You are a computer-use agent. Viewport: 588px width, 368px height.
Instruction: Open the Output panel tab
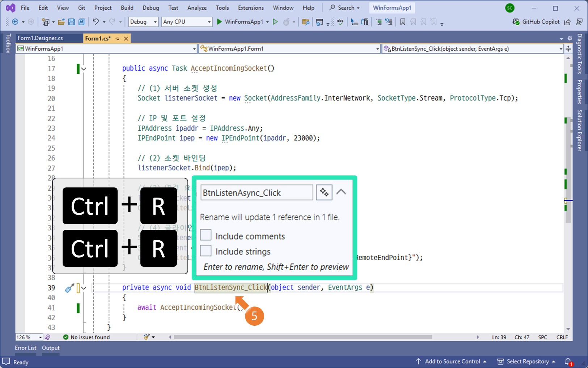pyautogui.click(x=51, y=348)
